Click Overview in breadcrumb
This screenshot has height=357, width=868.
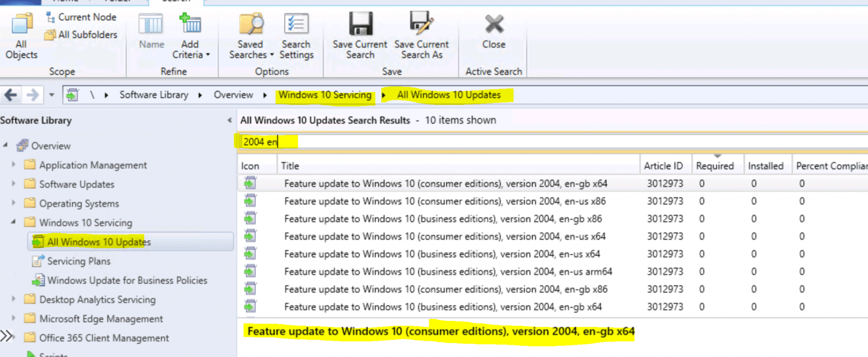tap(233, 95)
